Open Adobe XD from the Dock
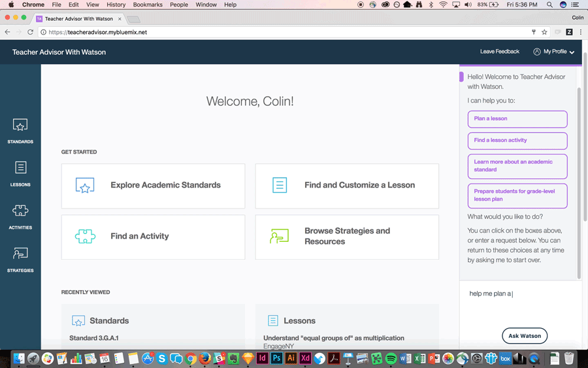The width and height of the screenshot is (588, 368). point(305,359)
